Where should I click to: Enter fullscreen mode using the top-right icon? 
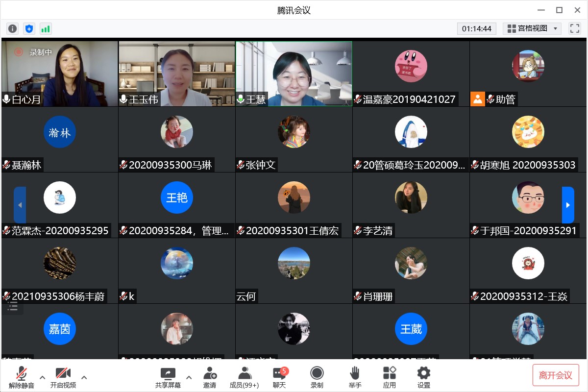click(x=574, y=28)
